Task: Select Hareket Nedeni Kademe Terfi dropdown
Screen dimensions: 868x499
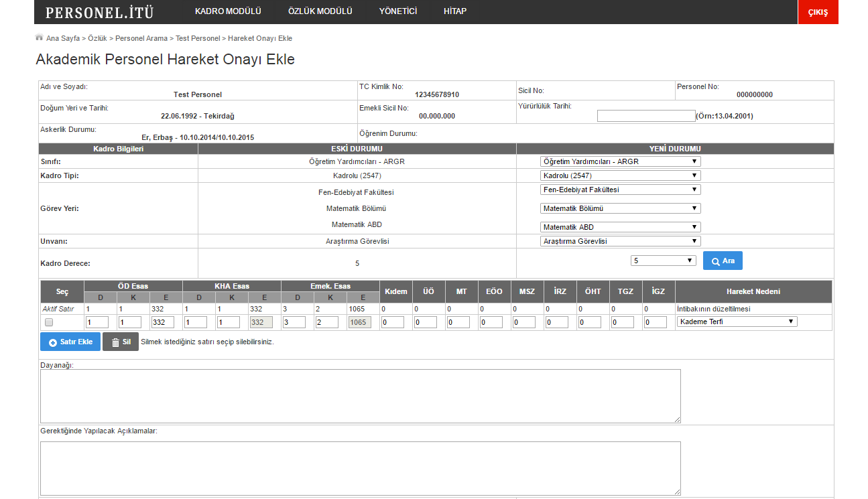Action: [737, 322]
